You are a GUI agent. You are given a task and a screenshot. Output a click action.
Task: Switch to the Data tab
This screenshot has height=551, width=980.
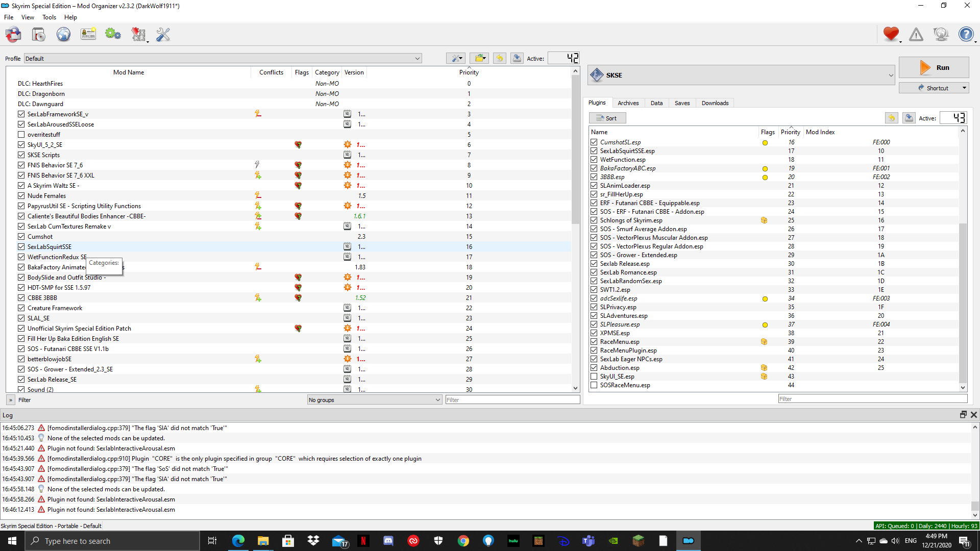[x=657, y=103]
